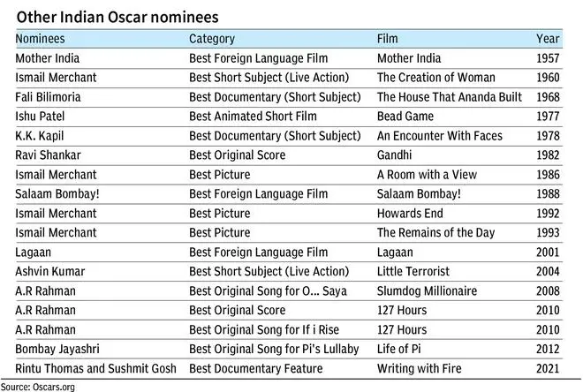
Task: Click the Source: Oscars.org text
Action: click(38, 387)
